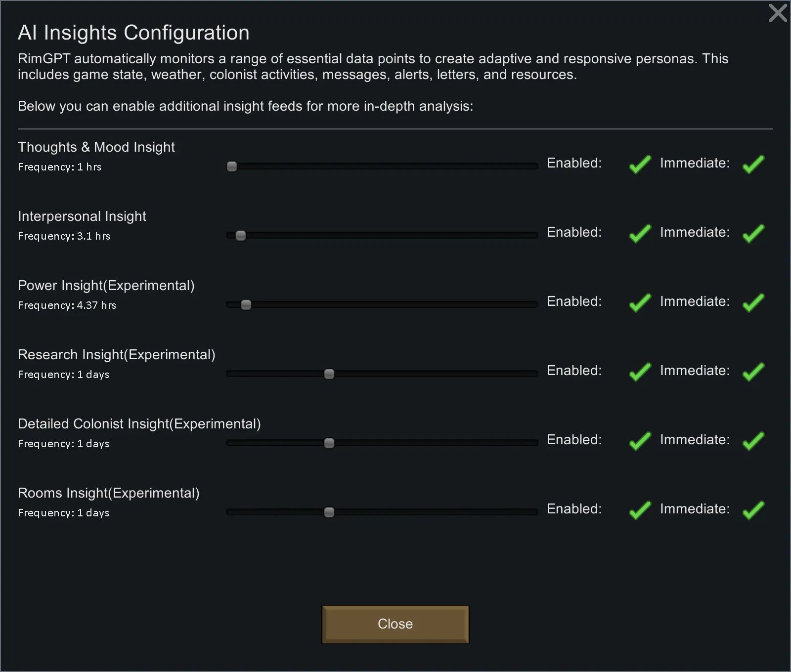Click the Research Insight frequency slider knob
This screenshot has height=672, width=791.
click(x=329, y=374)
